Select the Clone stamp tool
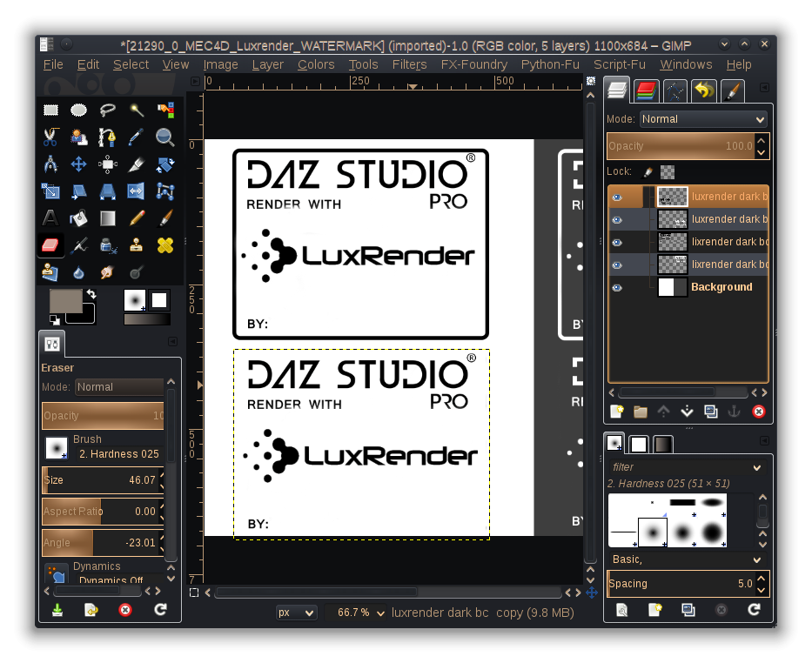Image resolution: width=812 pixels, height=663 pixels. (x=136, y=245)
